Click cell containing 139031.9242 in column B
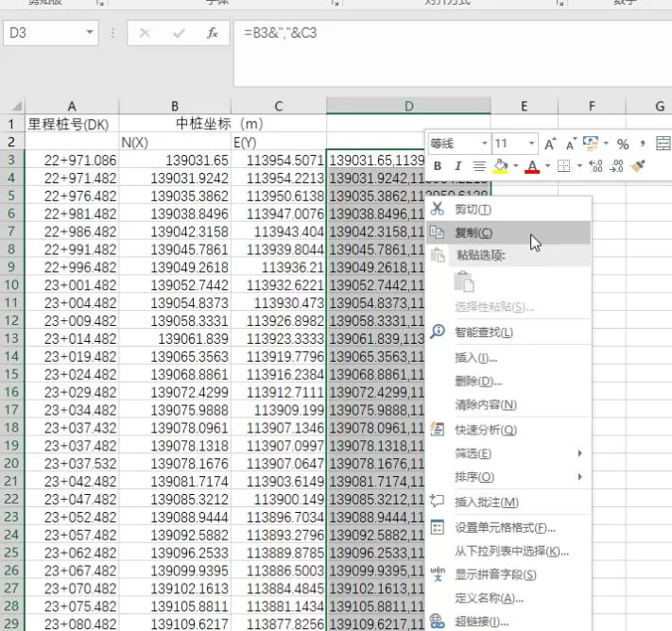 point(175,179)
